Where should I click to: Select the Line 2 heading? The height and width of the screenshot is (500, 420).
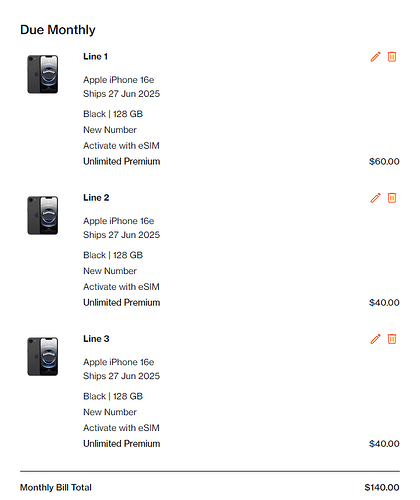click(x=96, y=198)
